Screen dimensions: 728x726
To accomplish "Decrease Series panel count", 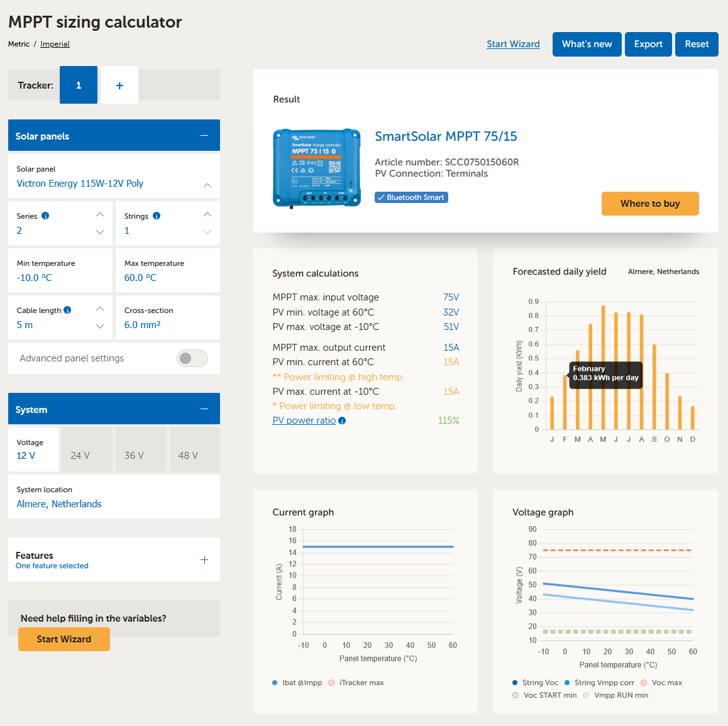I will coord(100,232).
